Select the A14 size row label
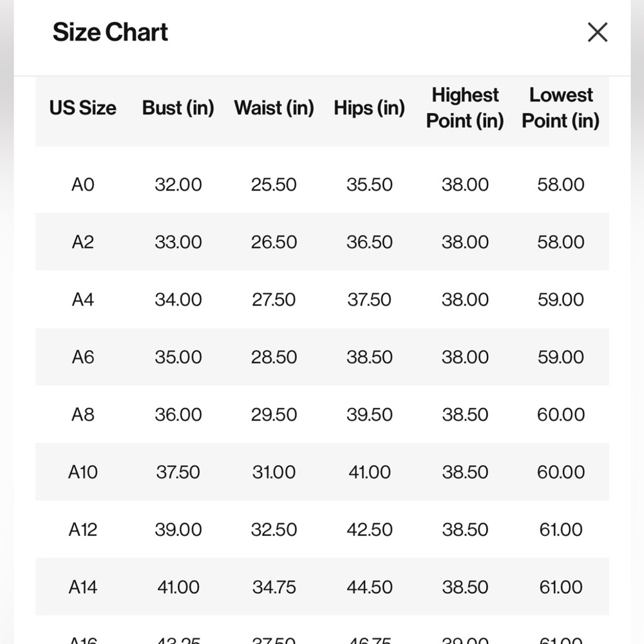The image size is (644, 644). pyautogui.click(x=82, y=587)
